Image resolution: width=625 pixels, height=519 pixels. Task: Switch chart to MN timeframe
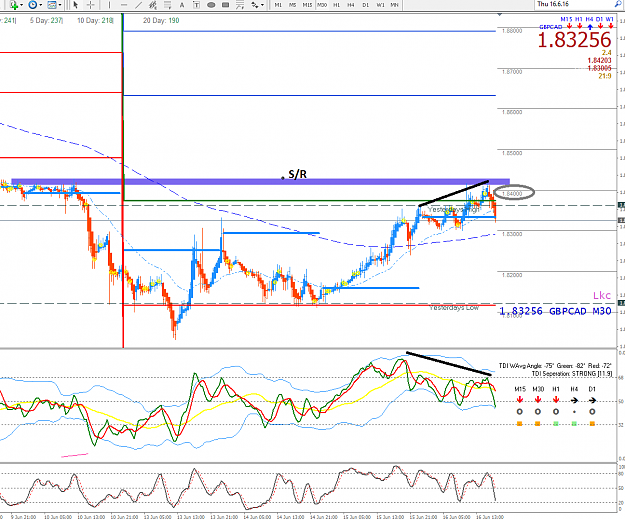pyautogui.click(x=394, y=5)
